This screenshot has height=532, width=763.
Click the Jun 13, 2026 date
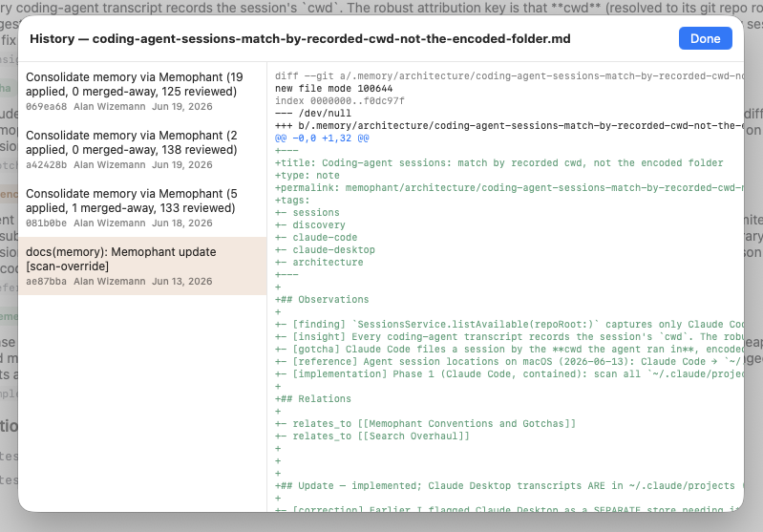coord(182,282)
